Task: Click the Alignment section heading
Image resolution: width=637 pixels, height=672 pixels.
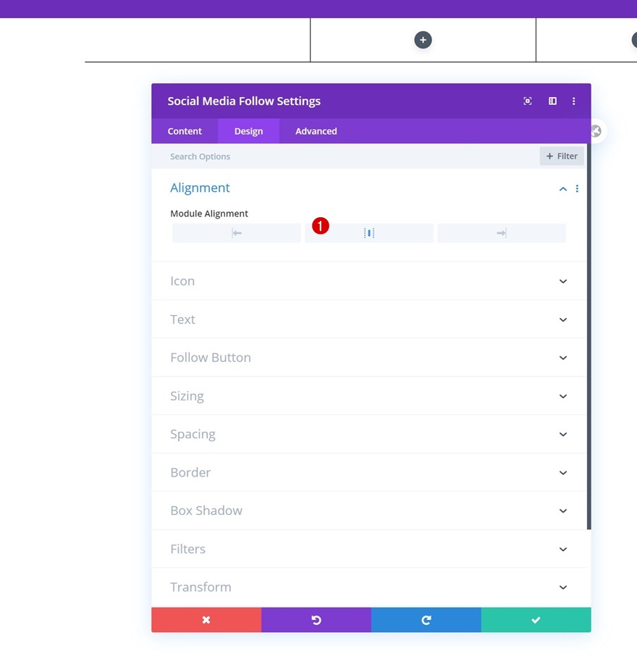Action: tap(200, 188)
